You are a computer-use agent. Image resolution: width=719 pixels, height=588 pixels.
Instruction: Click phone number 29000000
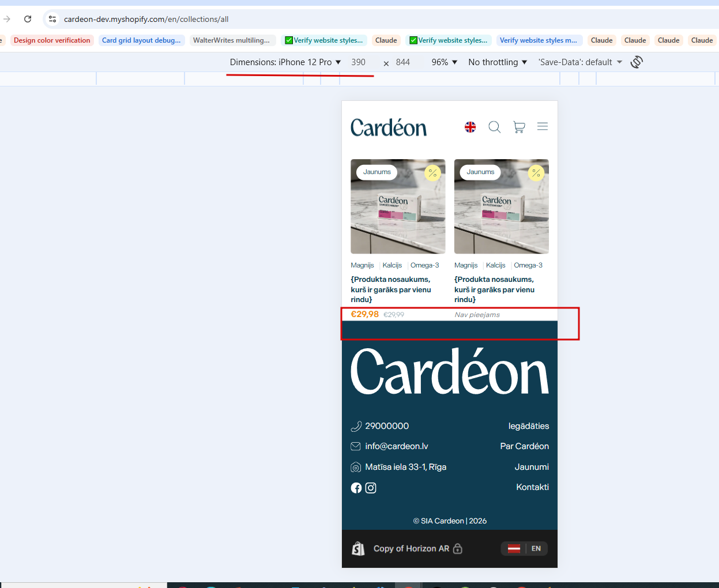[387, 426]
